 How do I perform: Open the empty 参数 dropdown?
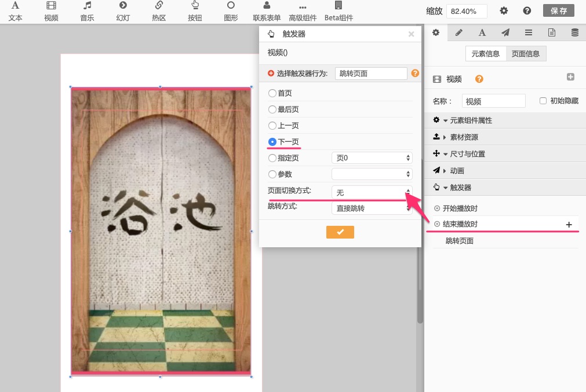372,174
